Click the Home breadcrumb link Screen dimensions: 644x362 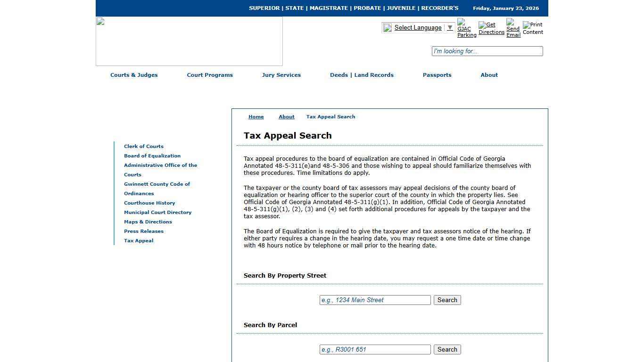coord(256,116)
